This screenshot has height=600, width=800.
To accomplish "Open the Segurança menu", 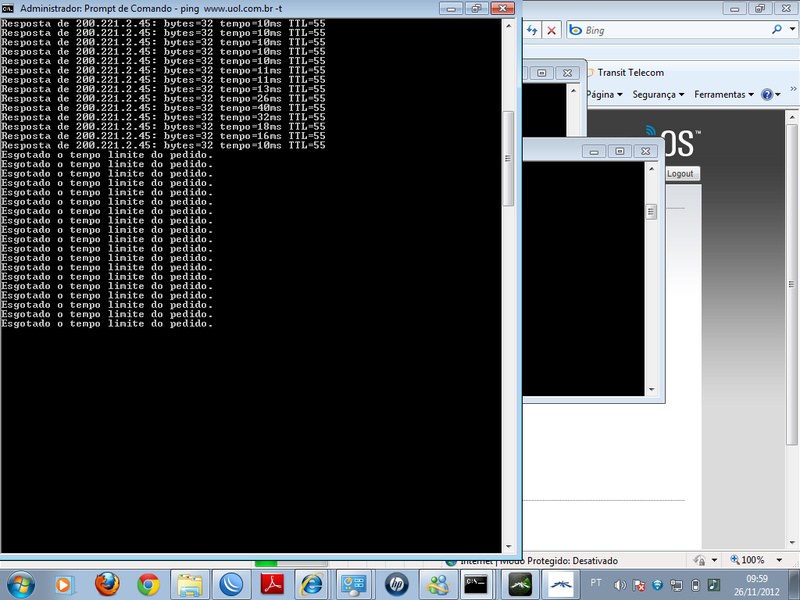I will pyautogui.click(x=658, y=94).
